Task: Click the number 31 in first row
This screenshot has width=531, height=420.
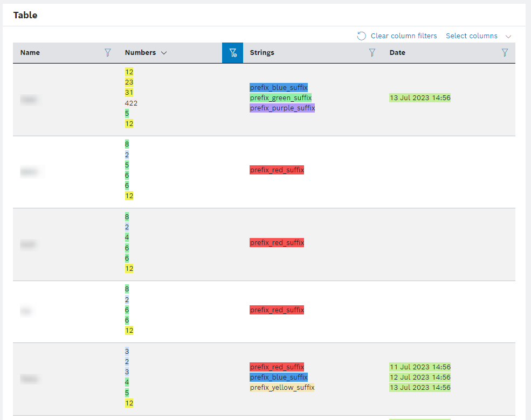Action: [129, 93]
